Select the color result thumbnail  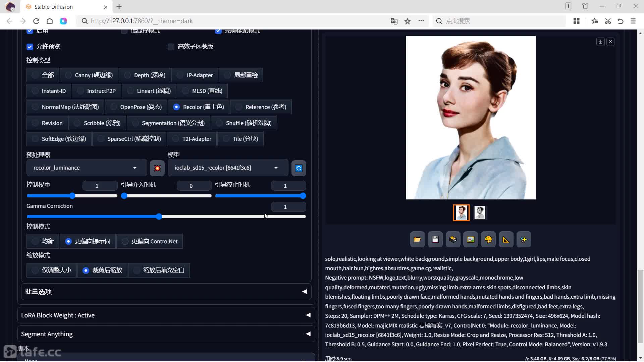(x=461, y=213)
